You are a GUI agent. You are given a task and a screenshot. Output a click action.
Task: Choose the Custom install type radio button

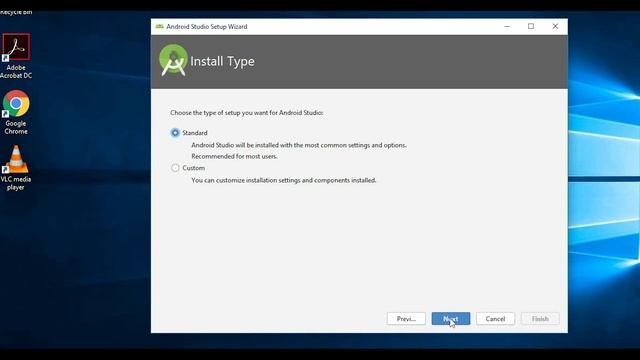(175, 168)
